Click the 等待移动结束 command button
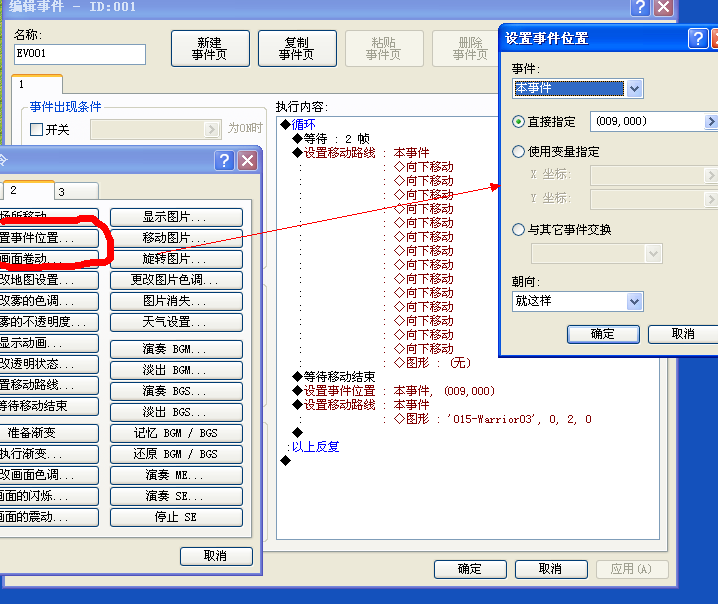The width and height of the screenshot is (718, 604). 49,407
